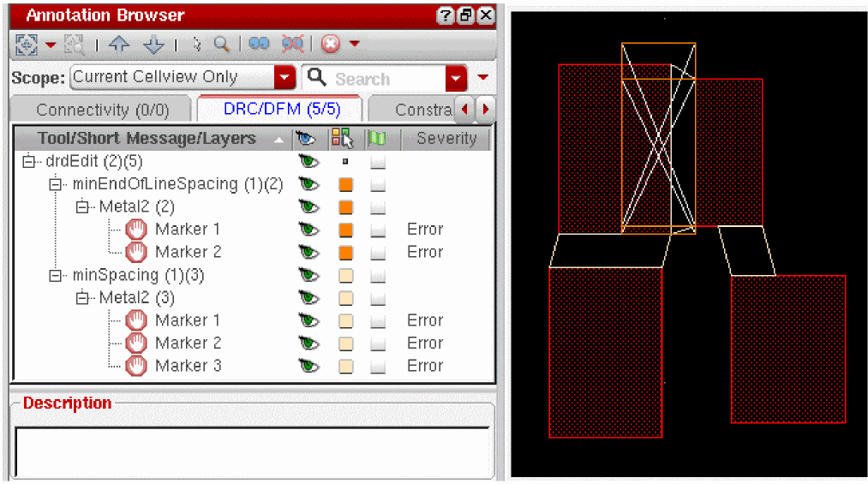Go to previous marker with up arrow
Image resolution: width=868 pixels, height=484 pixels.
tap(118, 44)
